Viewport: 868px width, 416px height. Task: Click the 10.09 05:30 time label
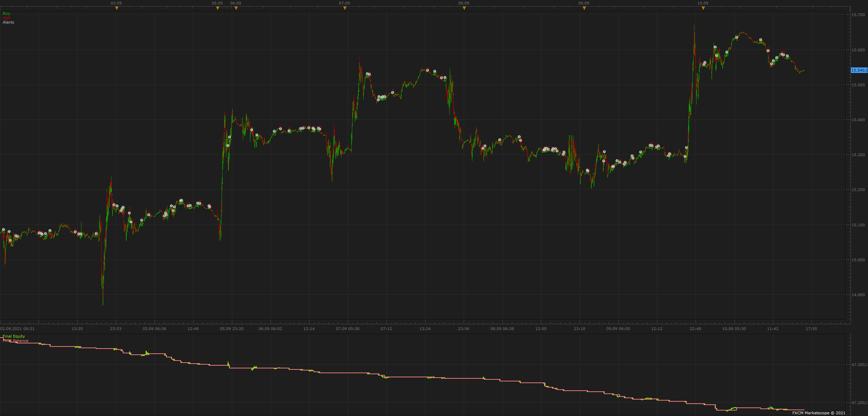[x=734, y=329]
